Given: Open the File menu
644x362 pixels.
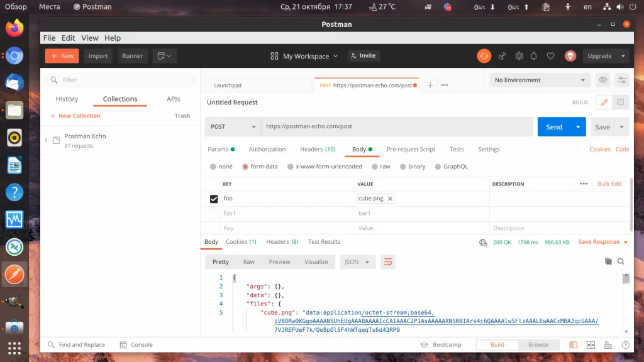Looking at the screenshot, I should tap(49, 38).
